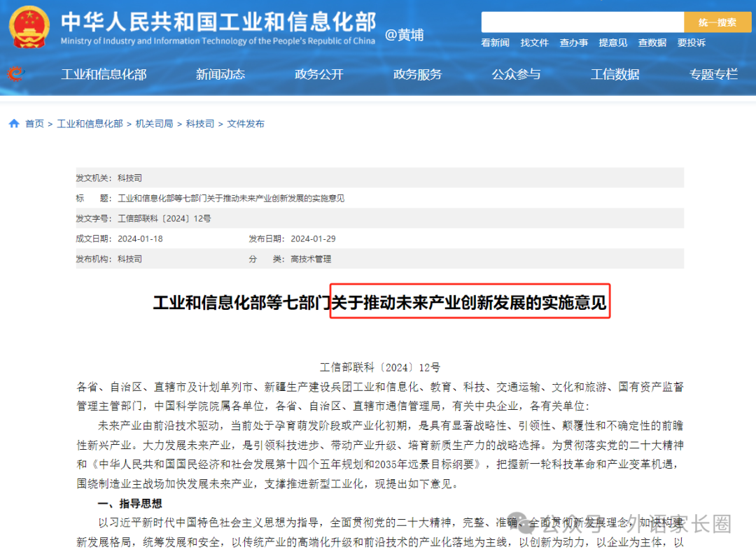Screen dimensions: 756x554
Task: Click the national emblem logo
Action: click(29, 27)
